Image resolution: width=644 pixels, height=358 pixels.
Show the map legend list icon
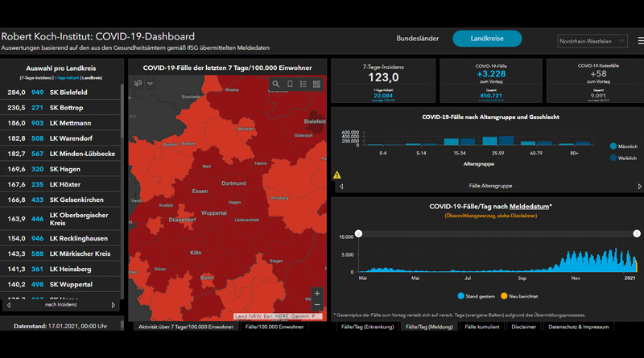303,84
